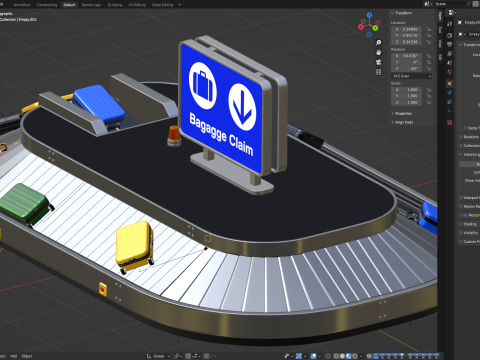Image resolution: width=480 pixels, height=360 pixels.
Task: Open the Object menu in the viewport header
Action: click(x=27, y=356)
